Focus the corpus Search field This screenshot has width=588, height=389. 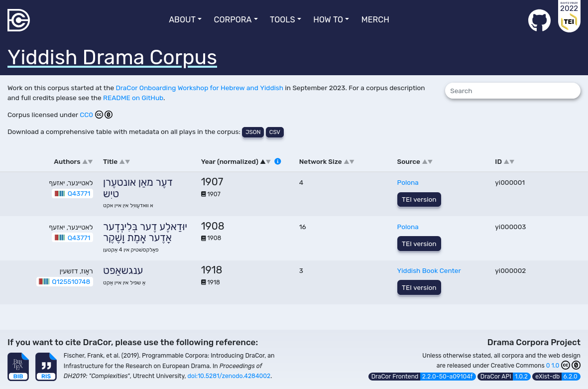click(513, 91)
